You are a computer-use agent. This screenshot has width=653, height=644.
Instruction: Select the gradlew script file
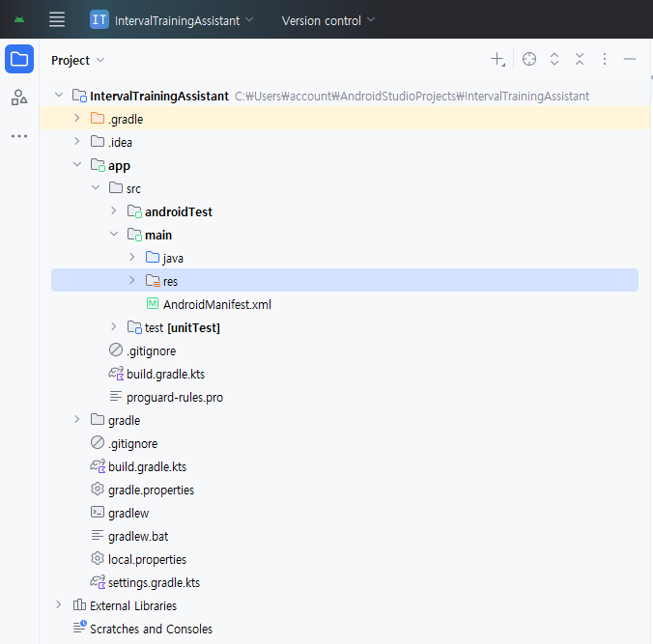click(x=128, y=514)
